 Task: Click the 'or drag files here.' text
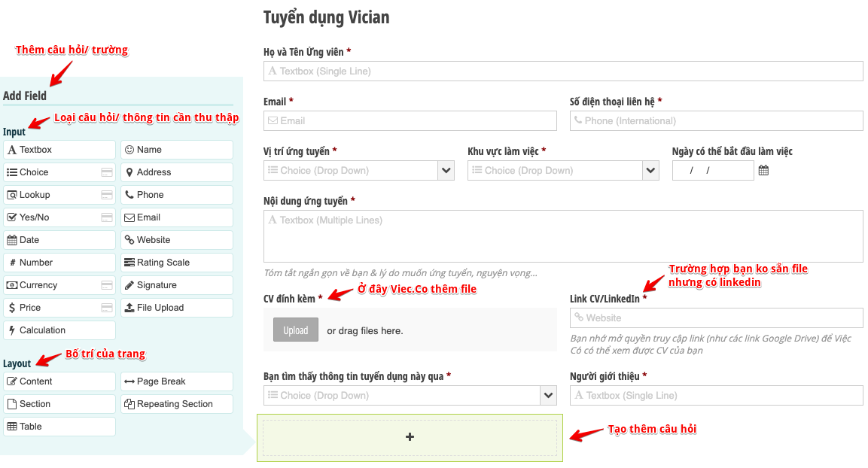point(365,331)
